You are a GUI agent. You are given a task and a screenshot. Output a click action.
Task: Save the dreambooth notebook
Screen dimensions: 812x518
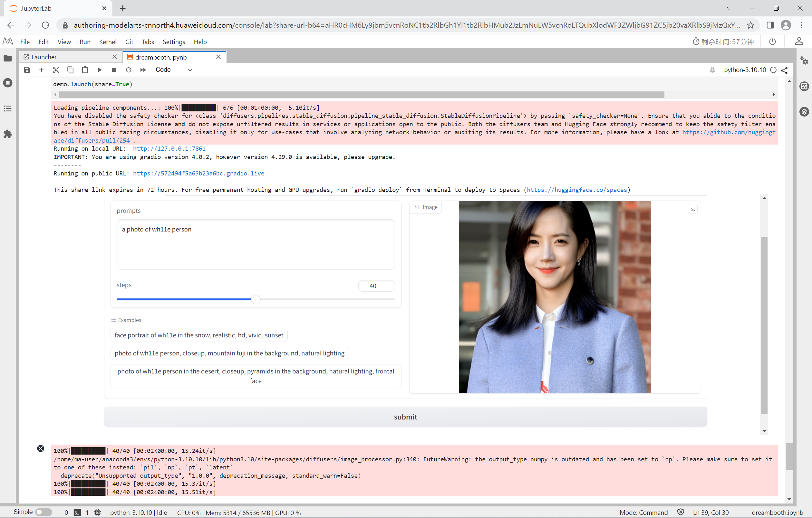[x=27, y=70]
